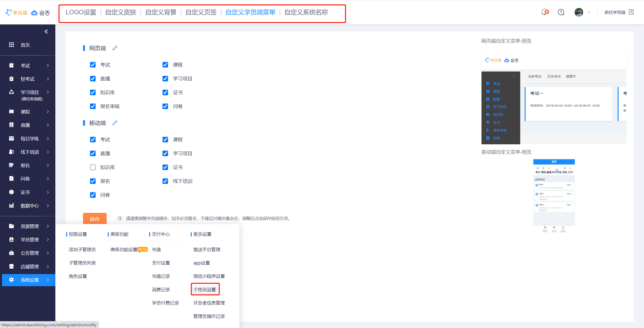Click the exit icon beside 前往学员端
The height and width of the screenshot is (328, 644).
click(631, 12)
